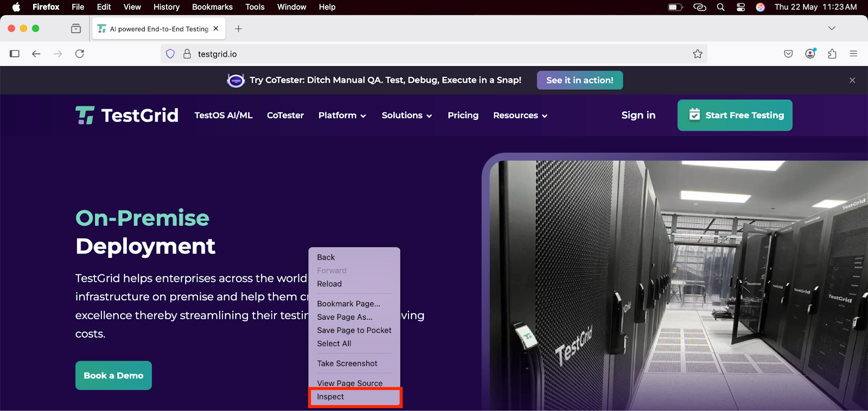Image resolution: width=868 pixels, height=411 pixels.
Task: Click the See it in action! button
Action: (x=580, y=80)
